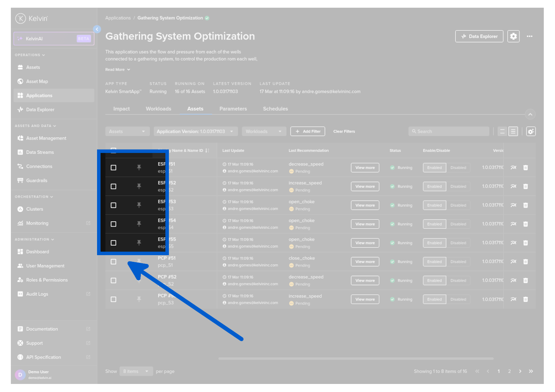This screenshot has width=555, height=392.
Task: Click the chart icon in PCP #51 row
Action: point(513,262)
